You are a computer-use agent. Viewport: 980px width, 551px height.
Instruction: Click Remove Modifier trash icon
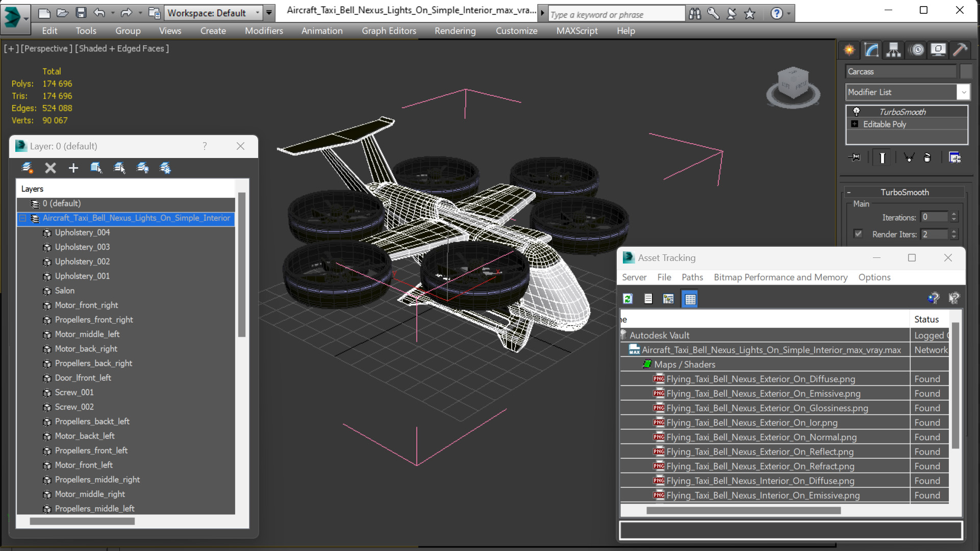point(927,158)
